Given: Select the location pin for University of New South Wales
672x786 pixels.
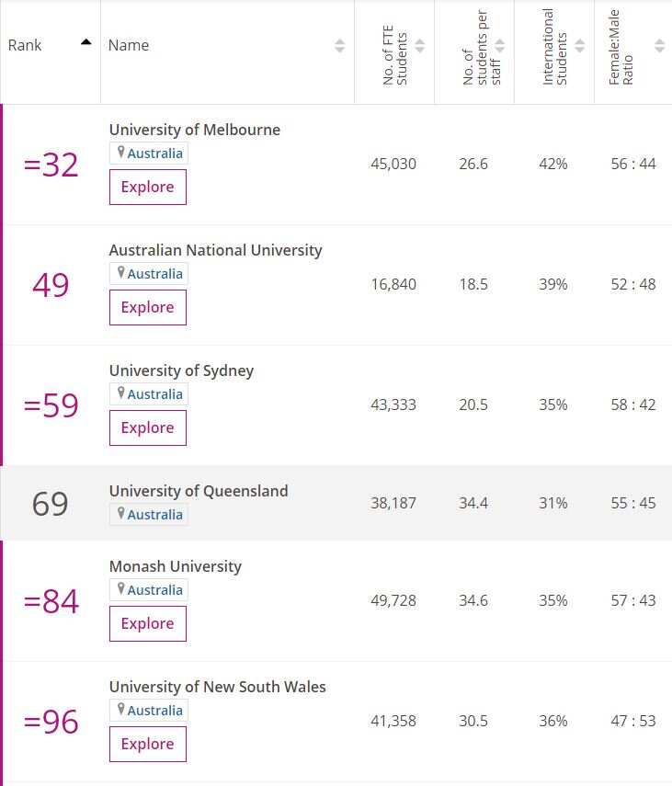Looking at the screenshot, I should point(120,710).
